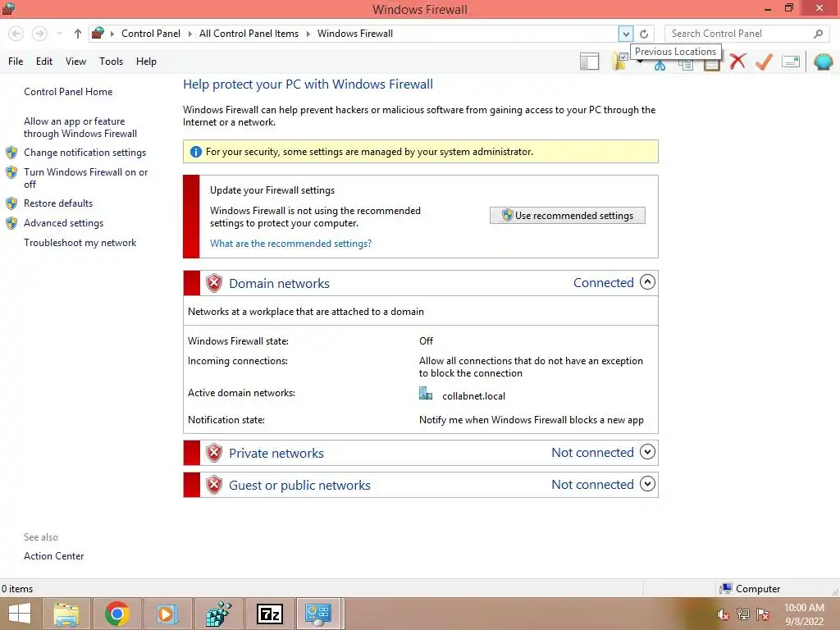
Task: Click the collabnet.local network icon
Action: tap(426, 394)
